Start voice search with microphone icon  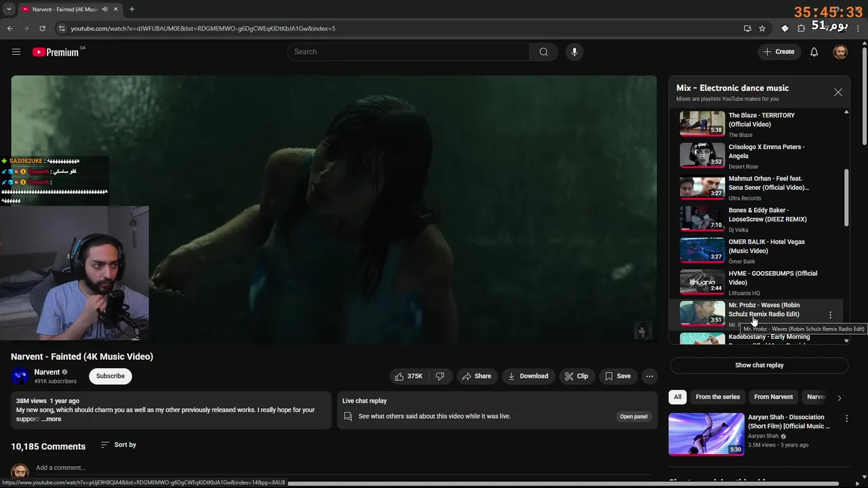click(x=574, y=52)
